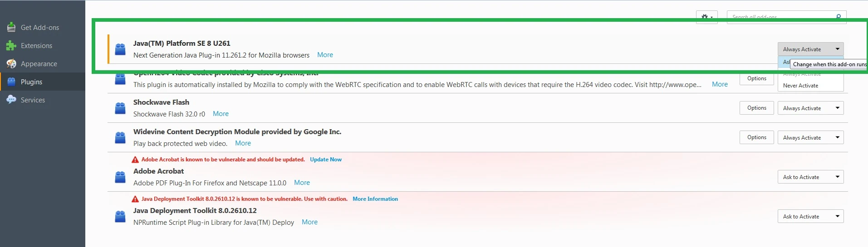
Task: Select the Widevine Content Decryption Module title
Action: tap(237, 132)
